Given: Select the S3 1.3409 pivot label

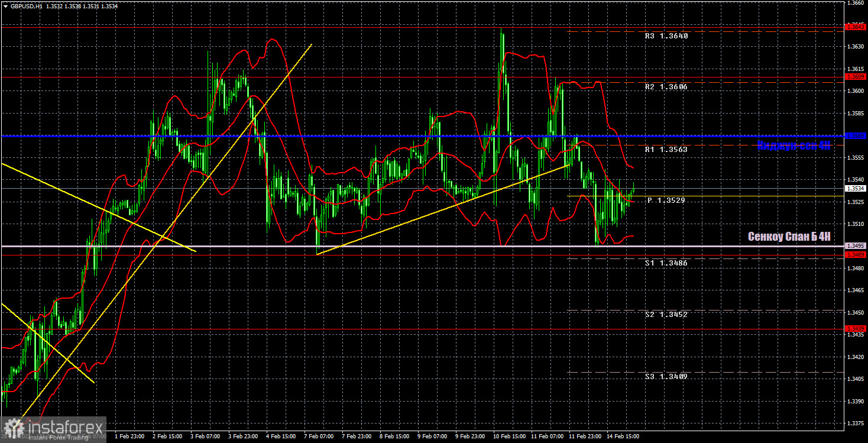Looking at the screenshot, I should (666, 376).
